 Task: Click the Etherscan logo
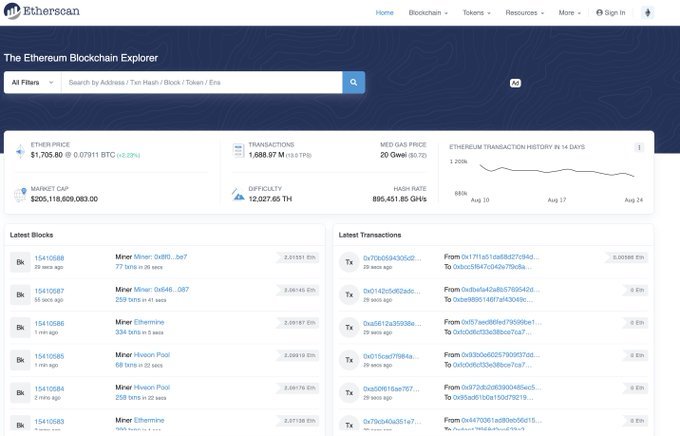click(42, 11)
